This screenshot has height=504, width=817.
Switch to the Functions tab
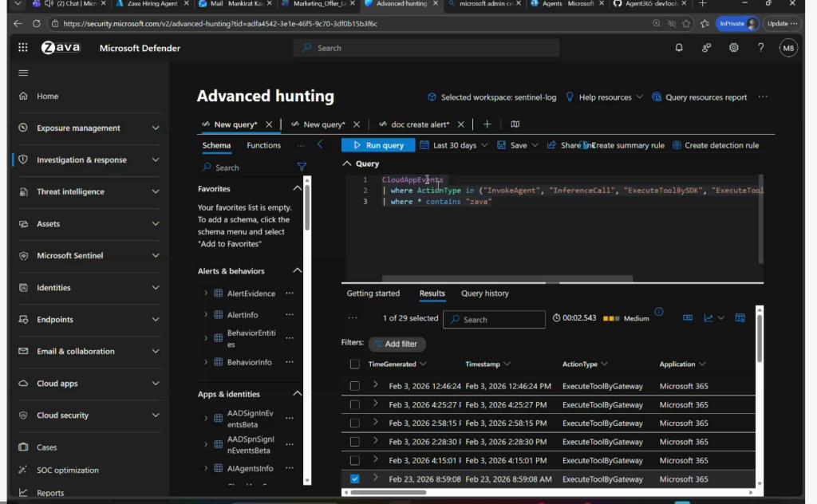tap(263, 145)
